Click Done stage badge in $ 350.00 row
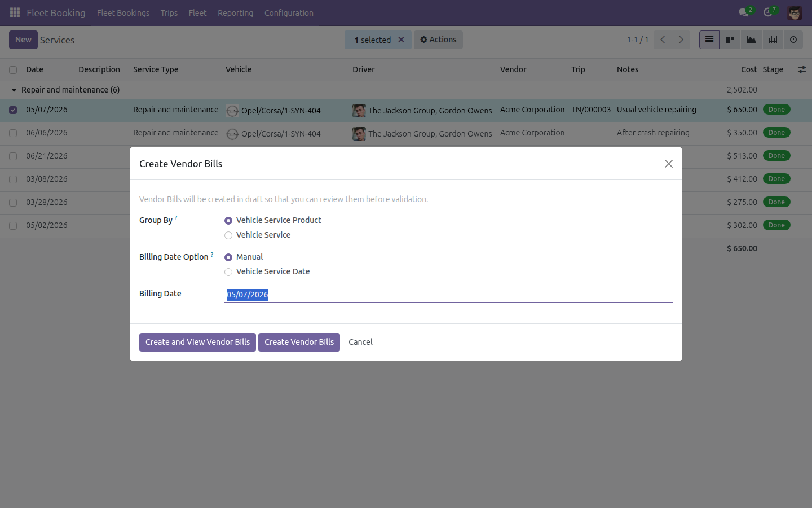Image resolution: width=812 pixels, height=508 pixels. pos(776,133)
